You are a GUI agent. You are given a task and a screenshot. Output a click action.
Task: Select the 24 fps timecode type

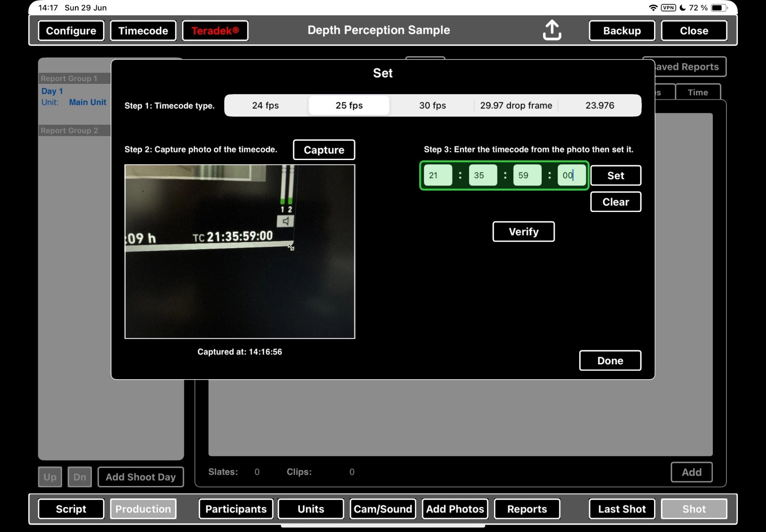point(266,106)
